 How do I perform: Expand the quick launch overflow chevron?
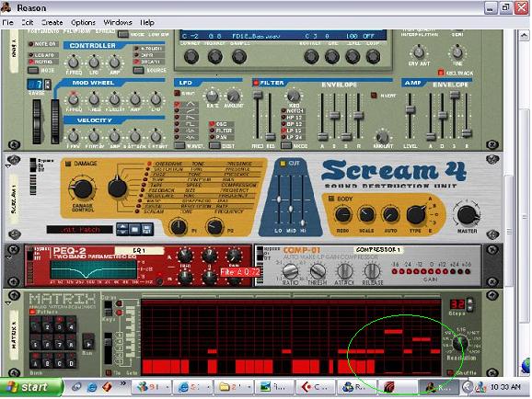click(122, 383)
